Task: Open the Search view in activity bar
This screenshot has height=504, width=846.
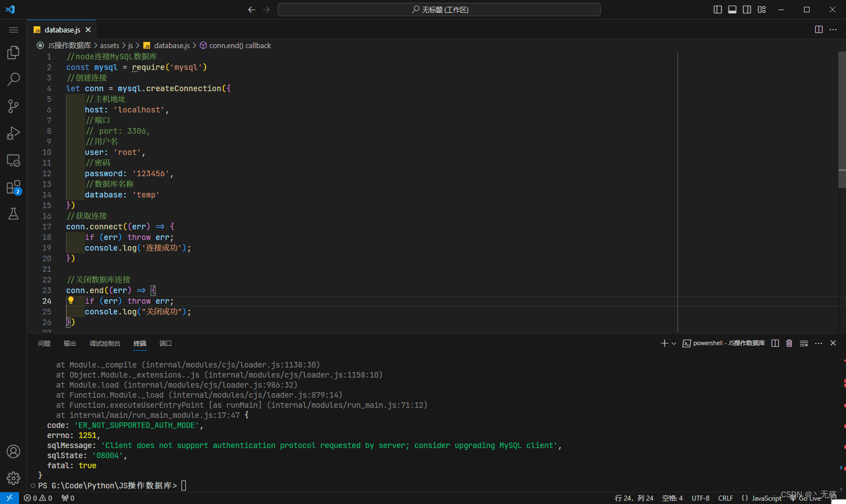Action: 13,79
